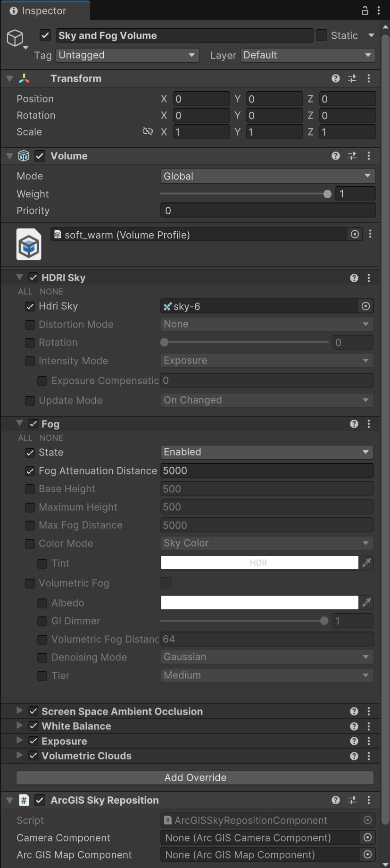The height and width of the screenshot is (868, 390).
Task: Open the Hdri Sky cubemap object picker
Action: point(365,306)
